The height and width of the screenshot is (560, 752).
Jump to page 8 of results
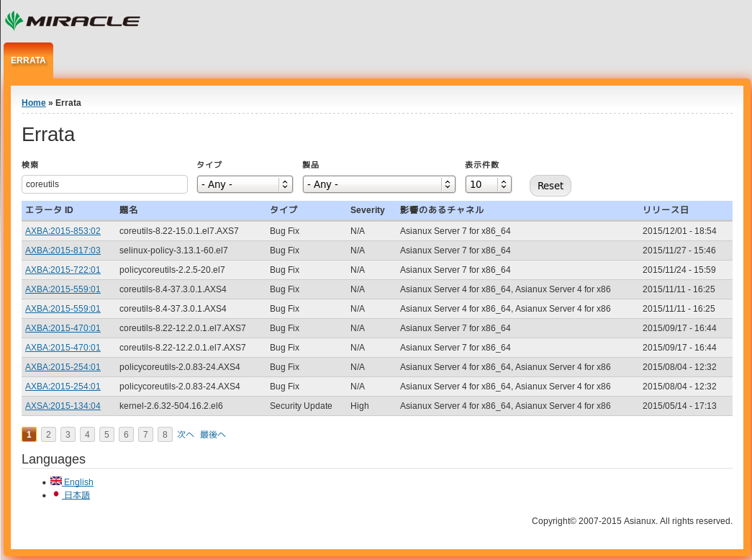click(165, 435)
